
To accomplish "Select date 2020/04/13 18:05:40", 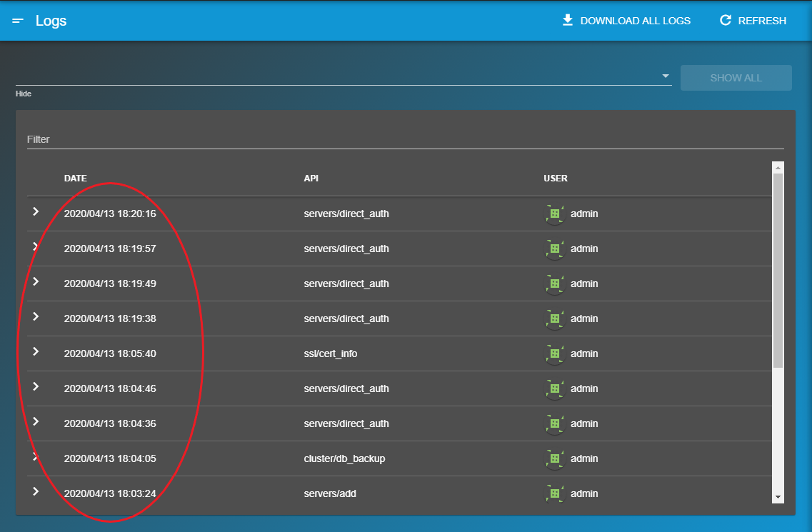I will (x=110, y=353).
